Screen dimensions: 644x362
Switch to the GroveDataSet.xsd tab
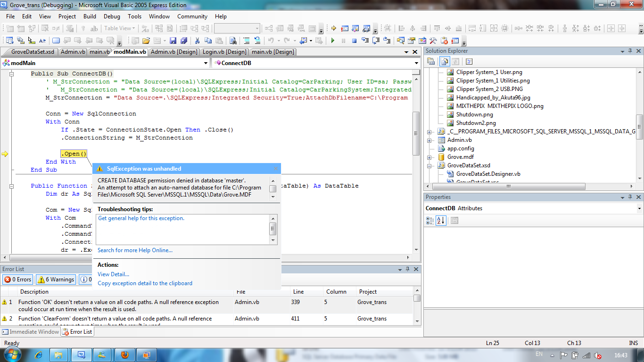pyautogui.click(x=33, y=52)
